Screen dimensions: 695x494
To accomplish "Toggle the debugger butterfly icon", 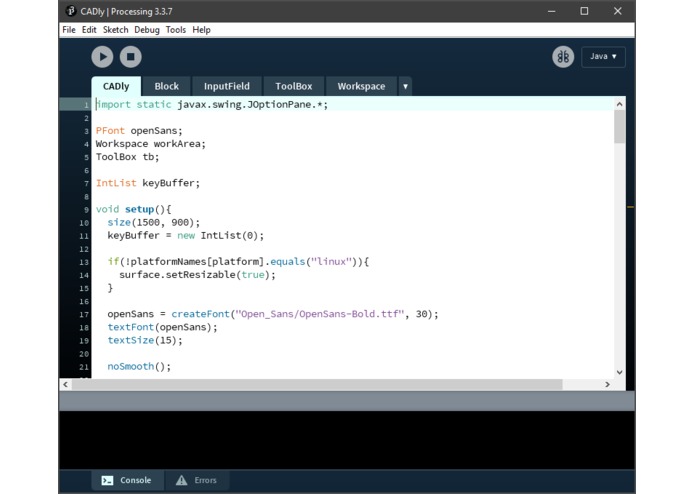I will [x=563, y=57].
